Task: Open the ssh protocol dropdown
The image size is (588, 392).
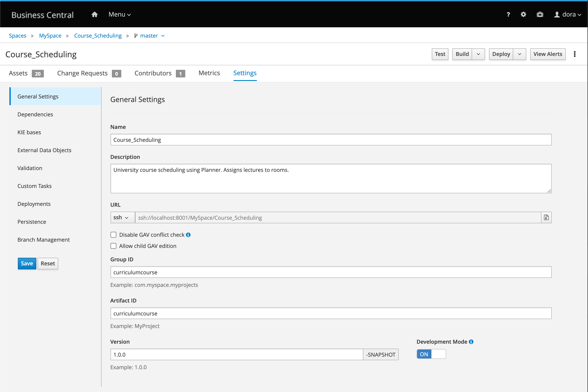Action: click(x=121, y=217)
